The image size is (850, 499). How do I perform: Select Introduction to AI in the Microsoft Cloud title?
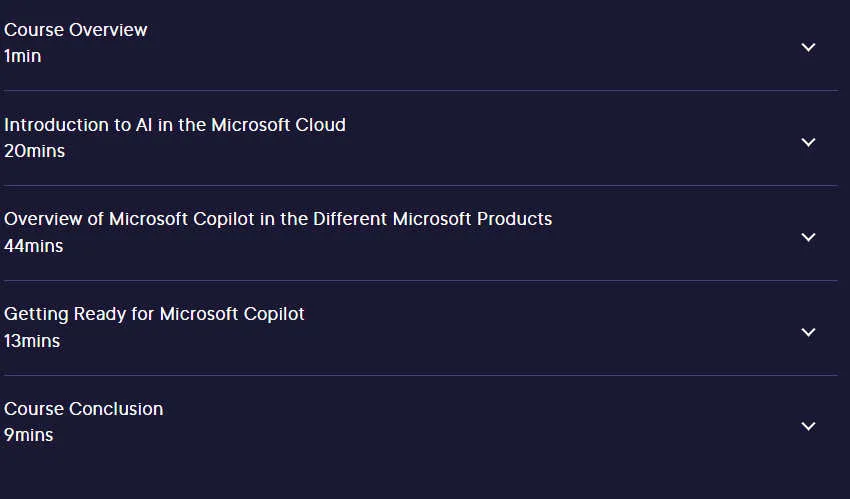[x=175, y=125]
